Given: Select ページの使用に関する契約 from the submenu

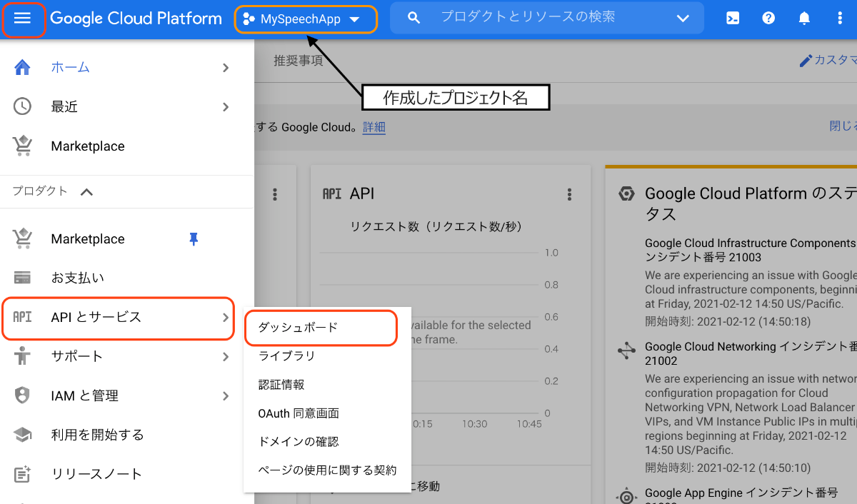Looking at the screenshot, I should point(327,470).
